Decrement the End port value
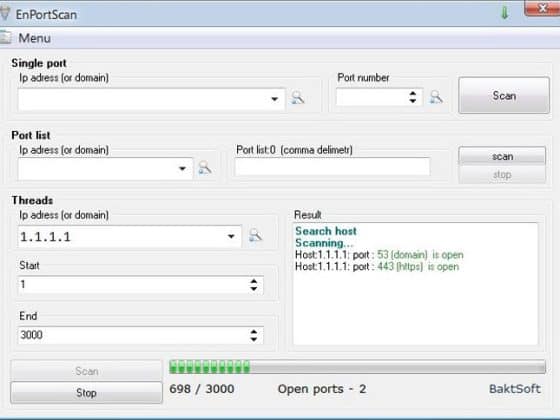The width and height of the screenshot is (560, 420). coord(254,339)
